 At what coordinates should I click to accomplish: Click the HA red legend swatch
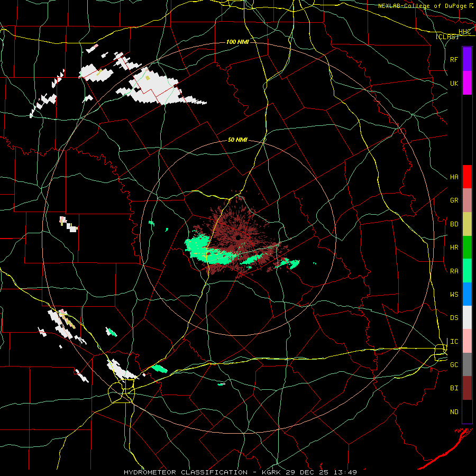tap(467, 177)
